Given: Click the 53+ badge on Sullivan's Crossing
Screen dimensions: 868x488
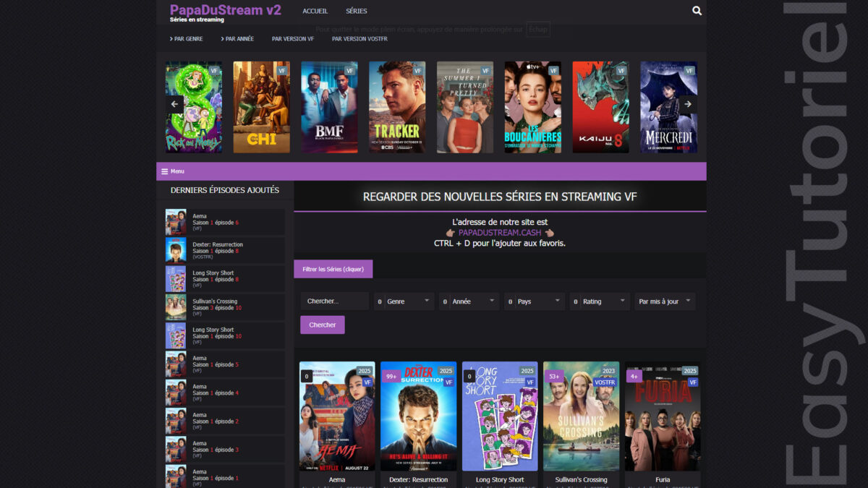Looking at the screenshot, I should point(555,376).
